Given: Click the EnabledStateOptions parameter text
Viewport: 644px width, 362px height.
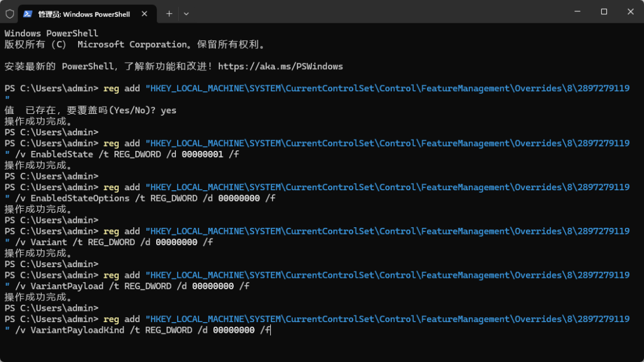Looking at the screenshot, I should coord(79,198).
